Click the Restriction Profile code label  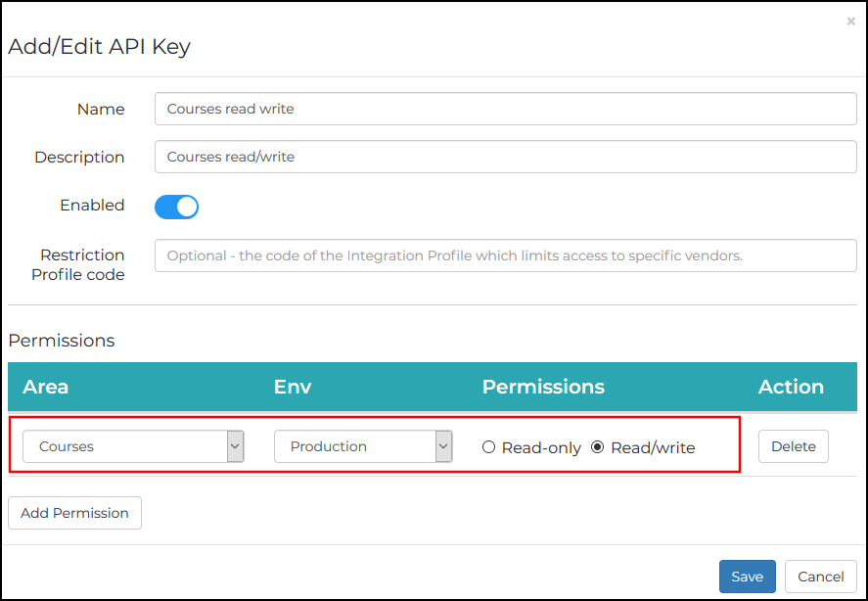79,265
